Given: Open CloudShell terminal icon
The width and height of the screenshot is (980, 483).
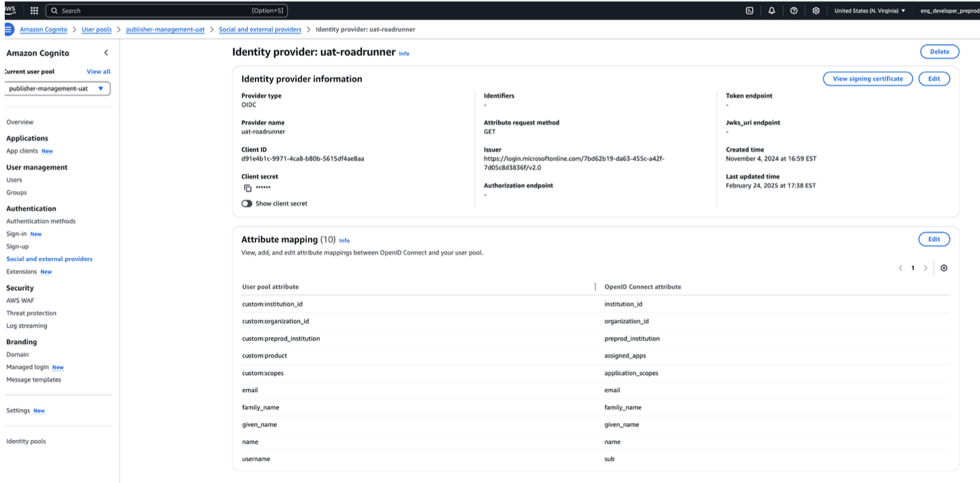Looking at the screenshot, I should click(x=750, y=10).
